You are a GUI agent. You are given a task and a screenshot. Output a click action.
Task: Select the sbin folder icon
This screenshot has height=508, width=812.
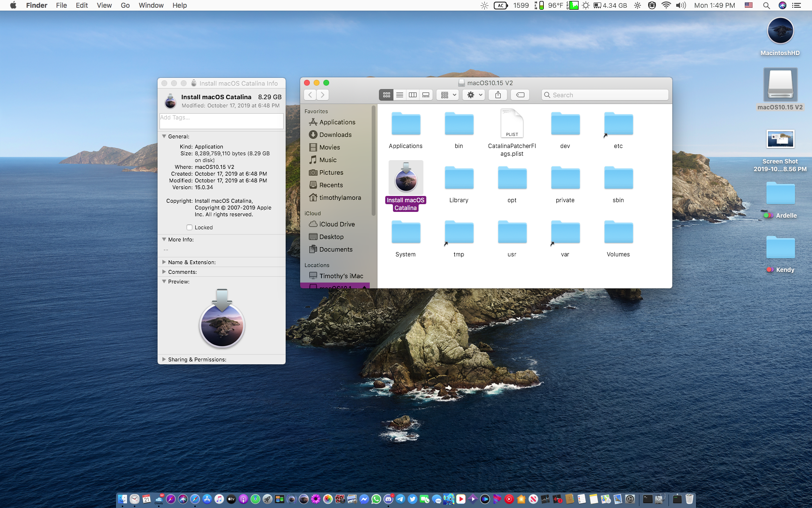point(618,178)
